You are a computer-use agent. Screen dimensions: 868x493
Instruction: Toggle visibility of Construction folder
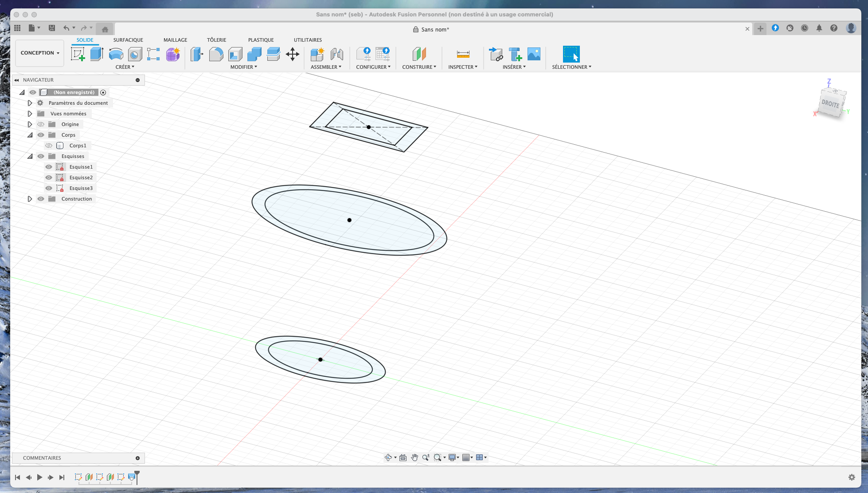point(41,199)
